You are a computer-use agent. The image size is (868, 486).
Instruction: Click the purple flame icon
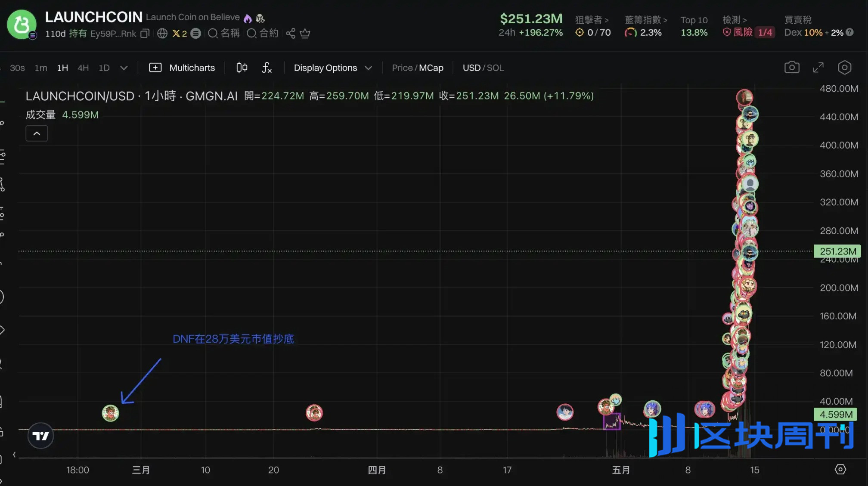[248, 19]
